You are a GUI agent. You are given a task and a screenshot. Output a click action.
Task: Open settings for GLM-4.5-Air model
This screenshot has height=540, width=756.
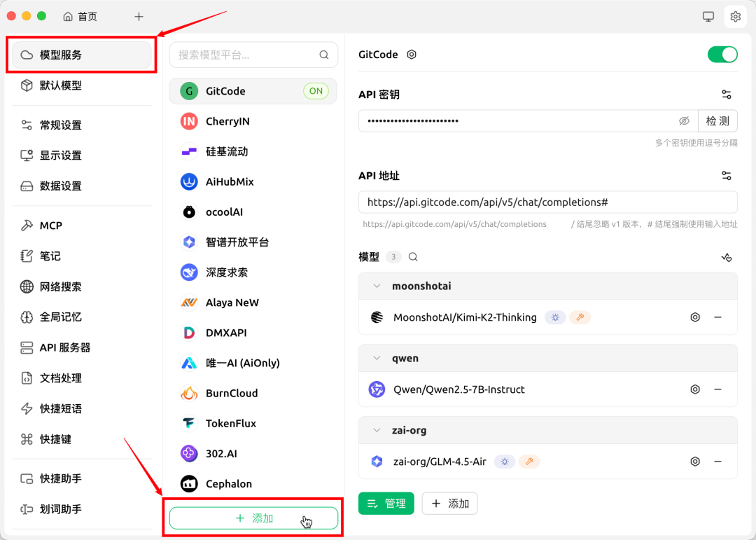(695, 462)
